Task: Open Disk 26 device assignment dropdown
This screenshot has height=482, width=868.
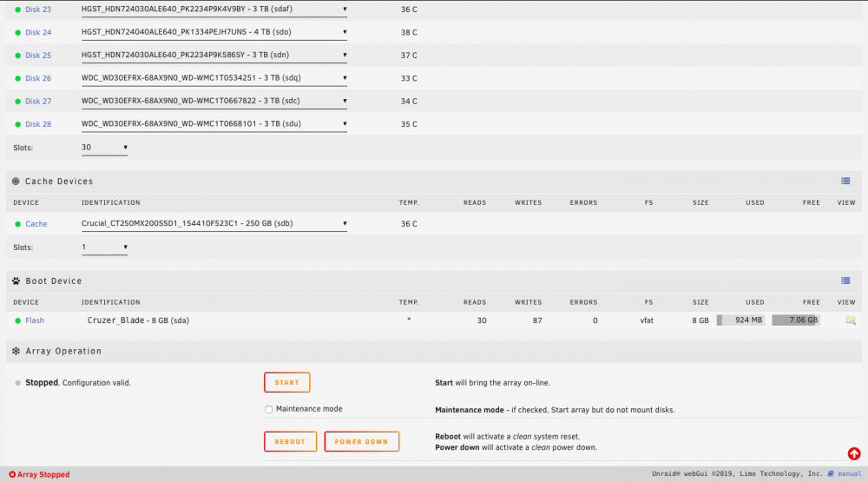Action: coord(214,78)
